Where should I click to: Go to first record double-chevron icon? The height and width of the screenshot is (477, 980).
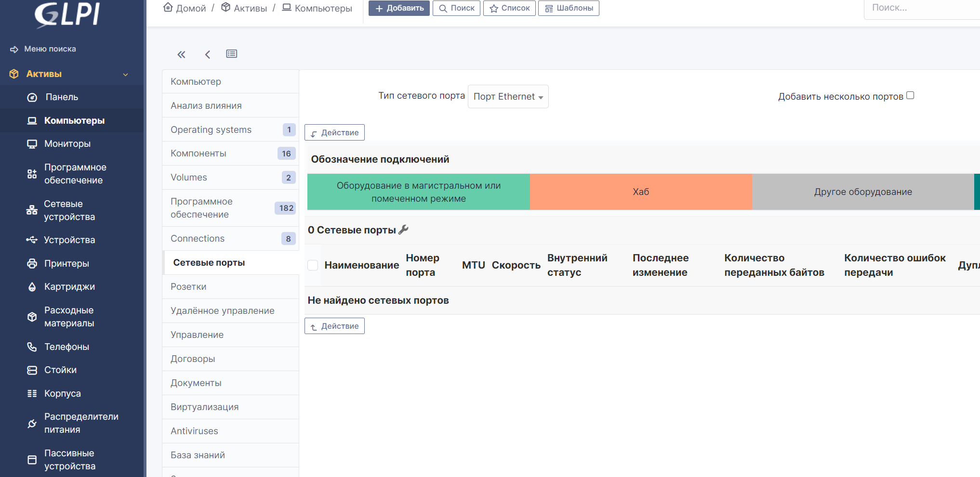[181, 54]
